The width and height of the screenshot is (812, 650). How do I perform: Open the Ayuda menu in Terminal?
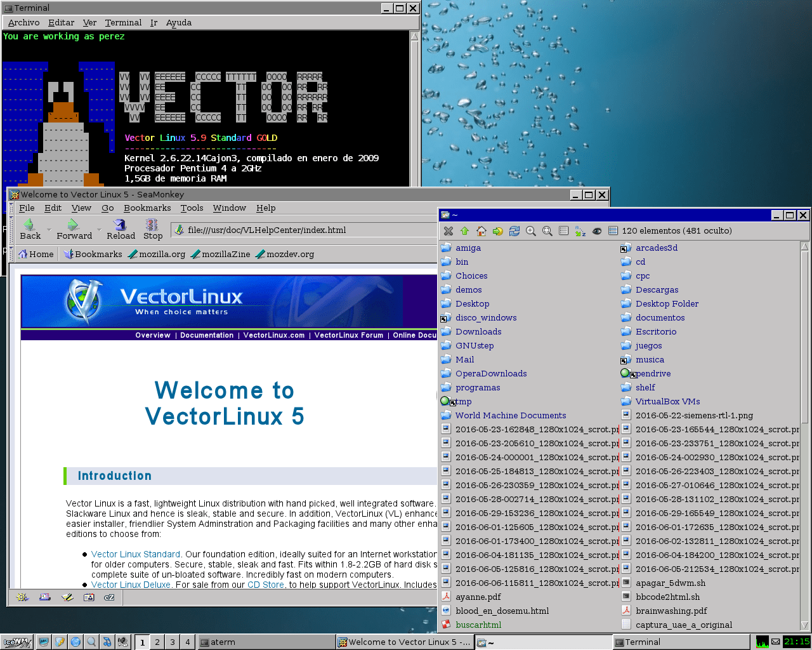179,23
